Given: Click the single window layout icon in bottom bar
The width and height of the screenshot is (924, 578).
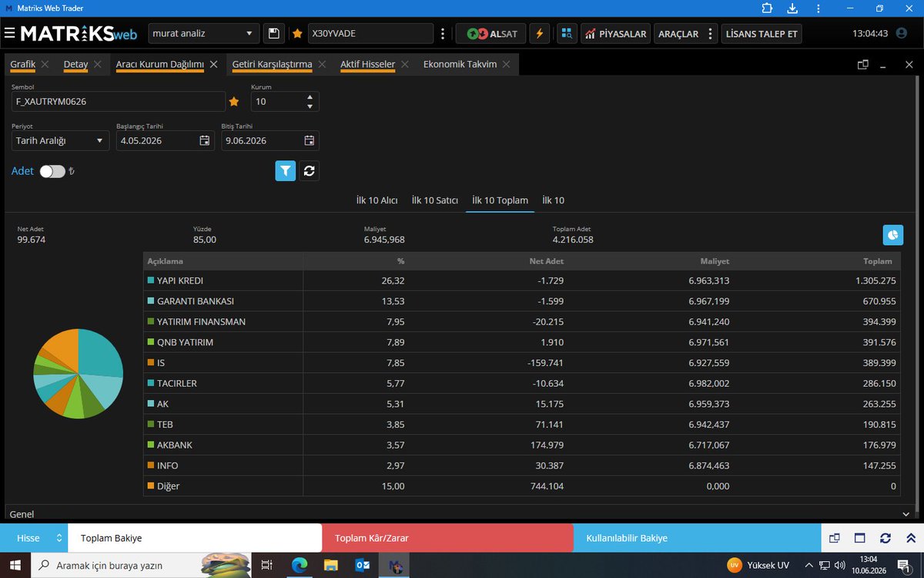Looking at the screenshot, I should 860,538.
